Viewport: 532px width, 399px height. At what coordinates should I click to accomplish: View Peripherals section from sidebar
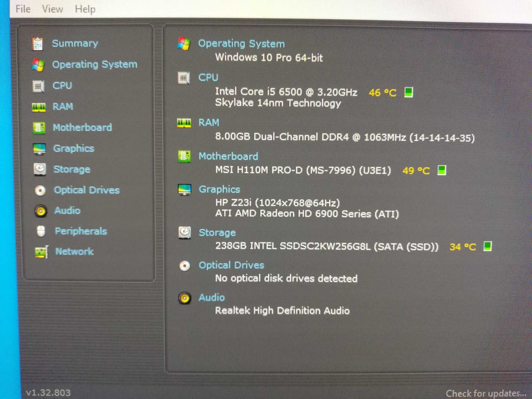81,231
